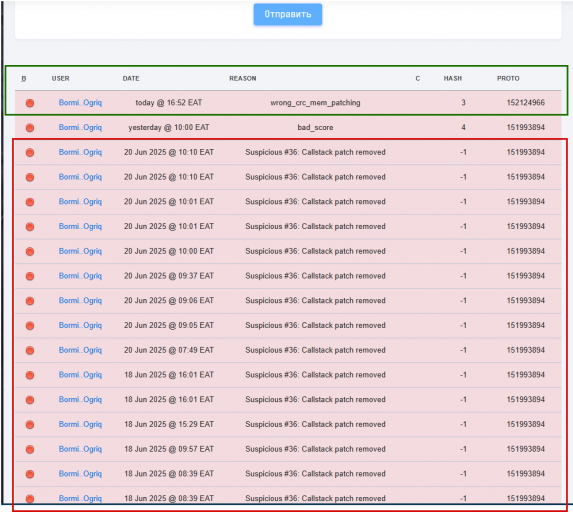Select the date '20 Jun 2025 @ 07:49 EAT'
Image resolution: width=573 pixels, height=512 pixels.
tap(169, 350)
